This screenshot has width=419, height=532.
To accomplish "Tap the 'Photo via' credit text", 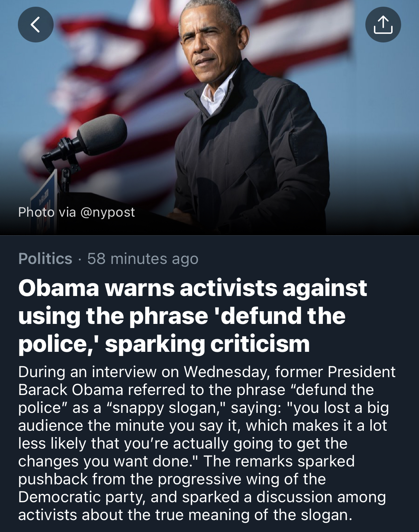I will [x=47, y=212].
